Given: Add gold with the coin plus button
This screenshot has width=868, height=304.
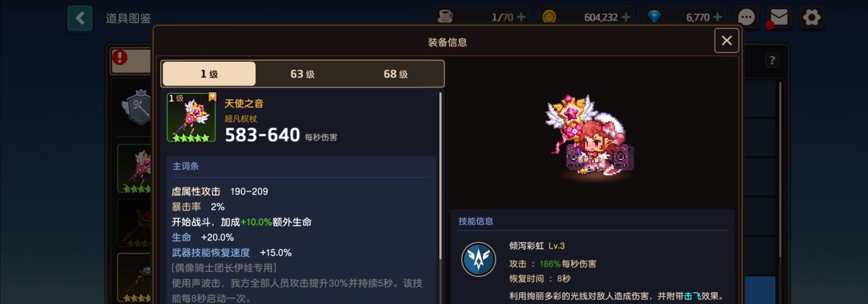Looking at the screenshot, I should [x=626, y=17].
